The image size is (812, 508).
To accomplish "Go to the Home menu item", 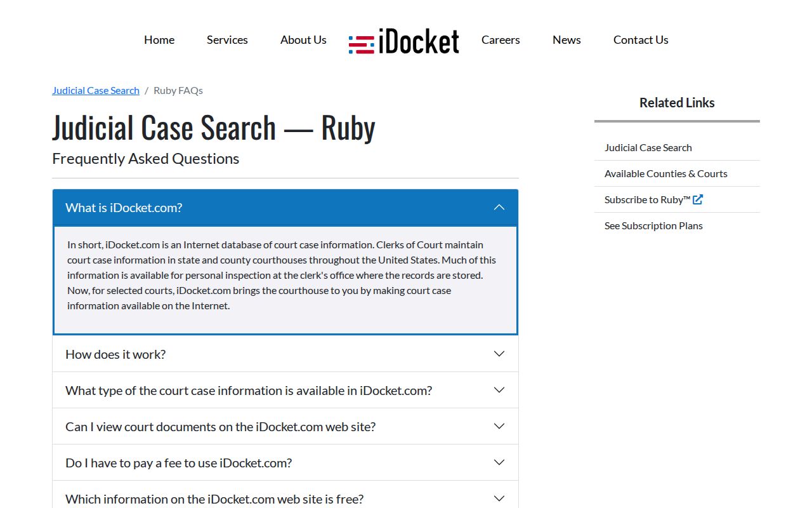I will pyautogui.click(x=159, y=39).
